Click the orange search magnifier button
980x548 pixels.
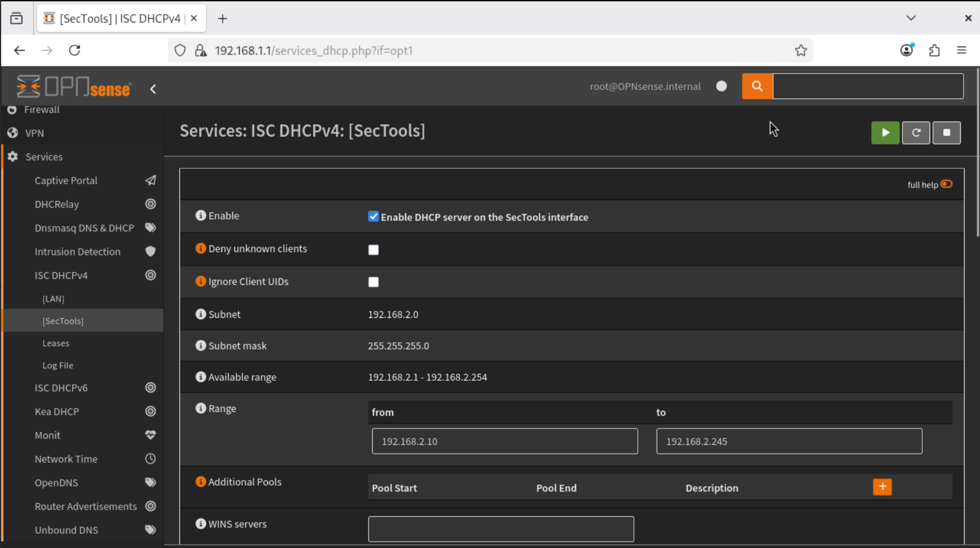tap(757, 86)
